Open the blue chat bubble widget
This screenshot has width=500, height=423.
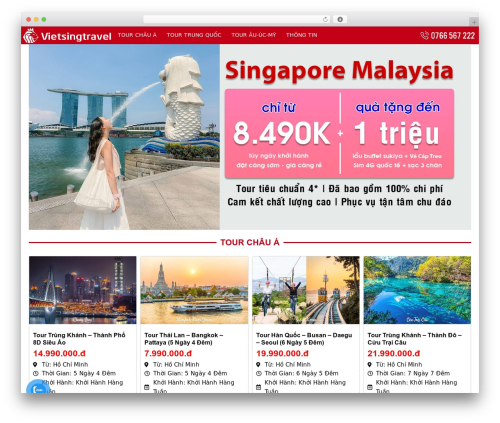coord(36,387)
